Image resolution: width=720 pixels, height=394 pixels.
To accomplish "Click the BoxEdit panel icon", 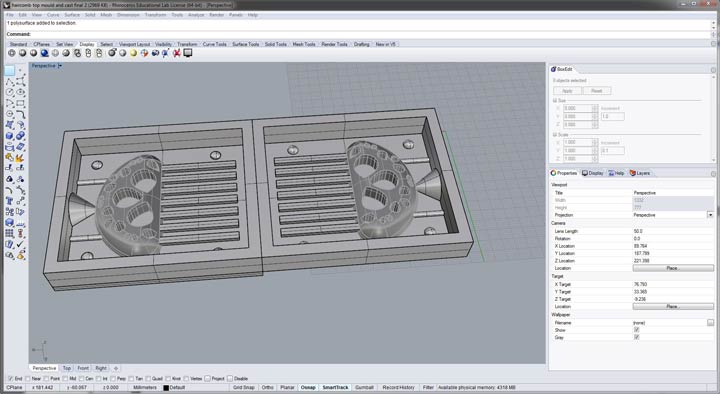I will 553,69.
